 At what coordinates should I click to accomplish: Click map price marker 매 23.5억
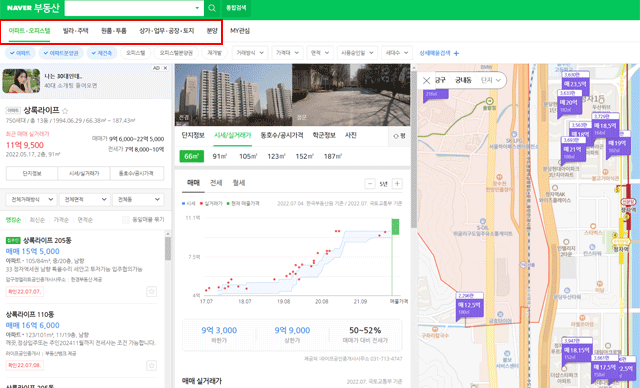click(x=575, y=84)
